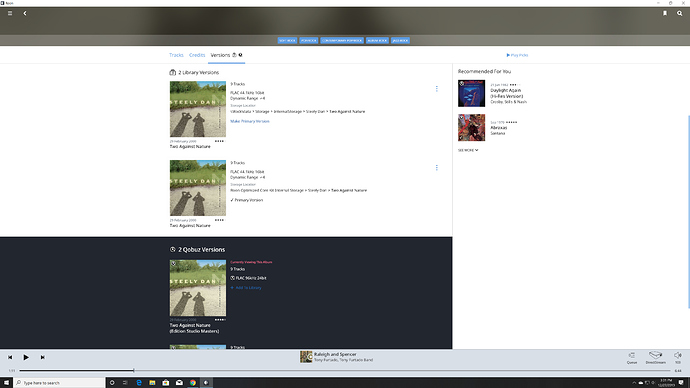Open search with the magnifier icon
Screen dimensions: 690x388
coord(679,13)
